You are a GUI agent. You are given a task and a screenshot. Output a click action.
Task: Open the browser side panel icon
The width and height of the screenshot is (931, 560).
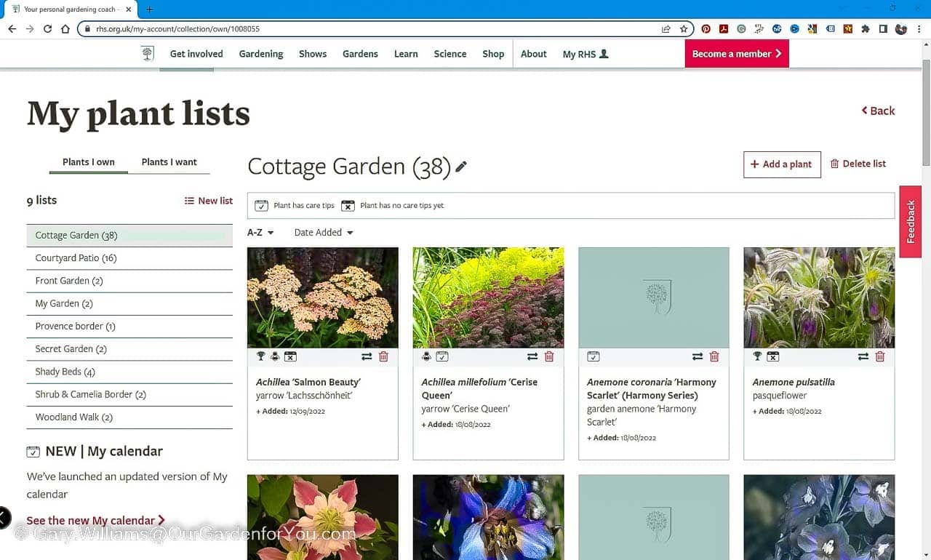(x=883, y=29)
